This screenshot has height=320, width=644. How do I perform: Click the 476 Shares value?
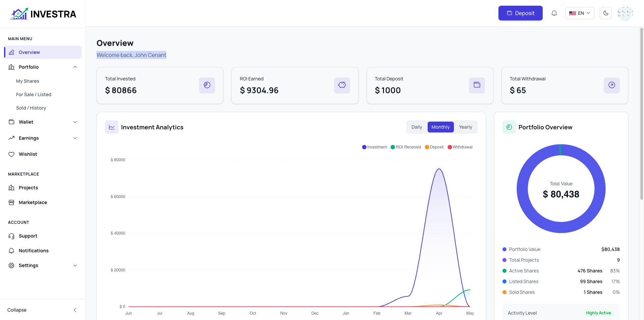590,271
